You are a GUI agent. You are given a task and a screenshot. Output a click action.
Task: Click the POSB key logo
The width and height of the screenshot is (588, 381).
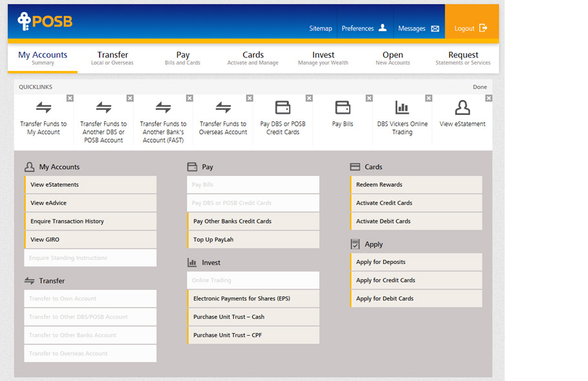pos(24,21)
